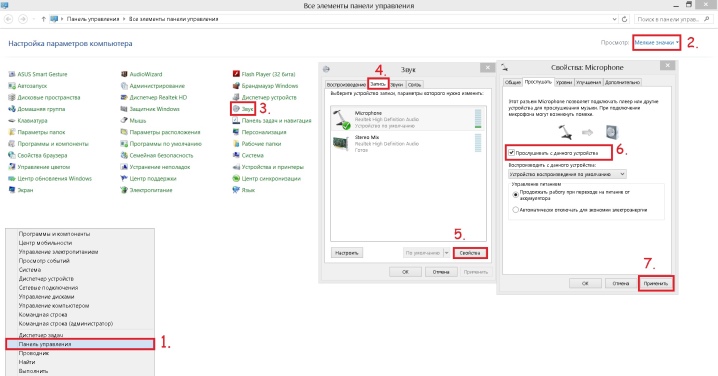Click Свойства button in Звук dialog
The width and height of the screenshot is (718, 376).
point(470,253)
